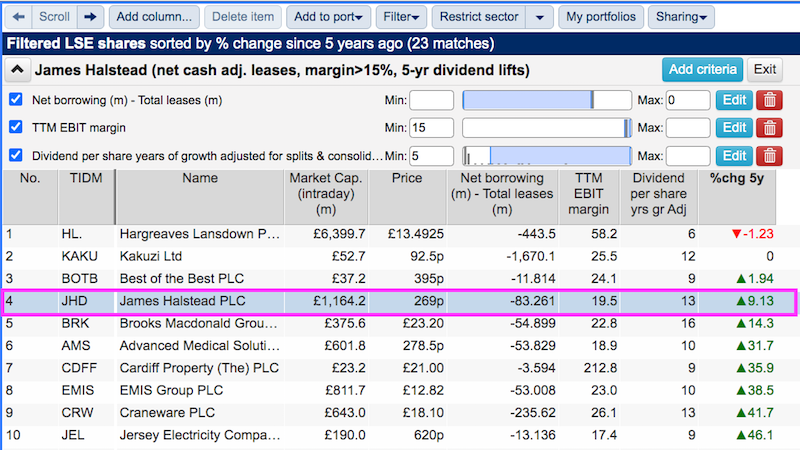
Task: Uncheck the Net borrowing – Total leases checkbox
Action: click(x=16, y=99)
